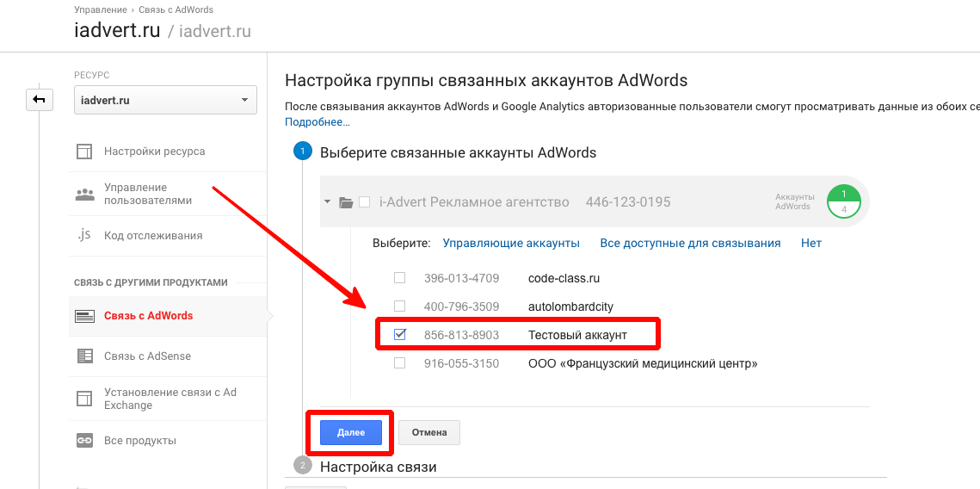Select Управляющие аккаунты filter link
980x489 pixels.
[x=511, y=244]
